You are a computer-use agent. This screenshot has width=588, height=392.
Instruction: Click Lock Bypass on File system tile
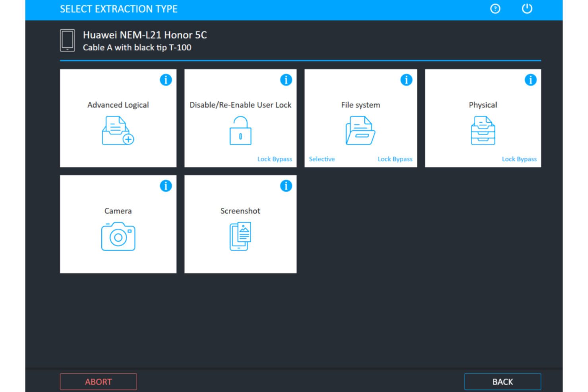click(x=395, y=159)
